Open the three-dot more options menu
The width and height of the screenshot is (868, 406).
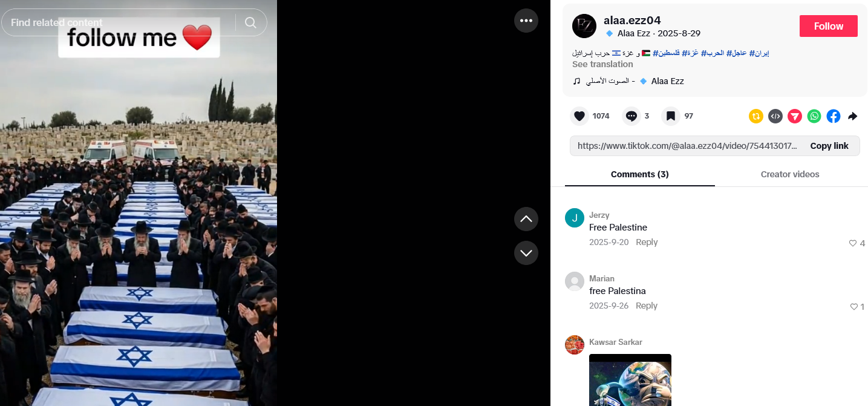point(526,21)
